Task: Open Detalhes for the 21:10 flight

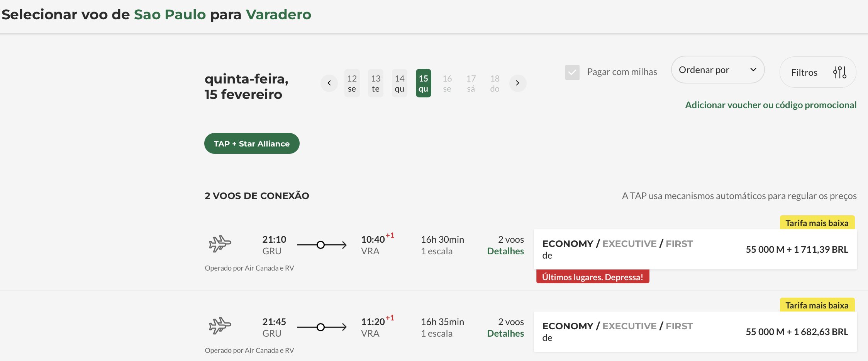Action: tap(505, 251)
